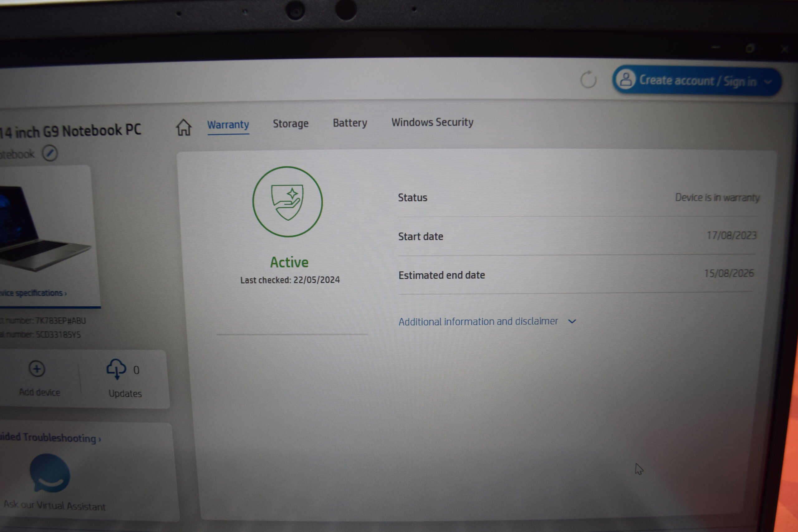Open the Warranty tab
Image resolution: width=798 pixels, height=532 pixels.
228,125
